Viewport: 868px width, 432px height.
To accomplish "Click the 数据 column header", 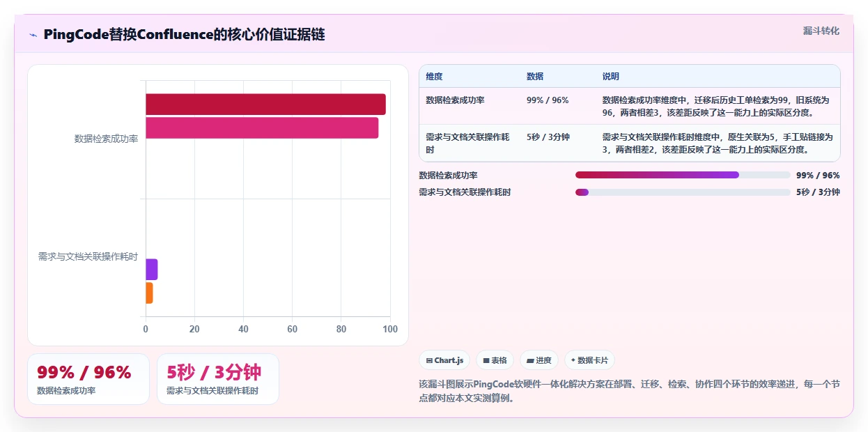I will tap(535, 77).
